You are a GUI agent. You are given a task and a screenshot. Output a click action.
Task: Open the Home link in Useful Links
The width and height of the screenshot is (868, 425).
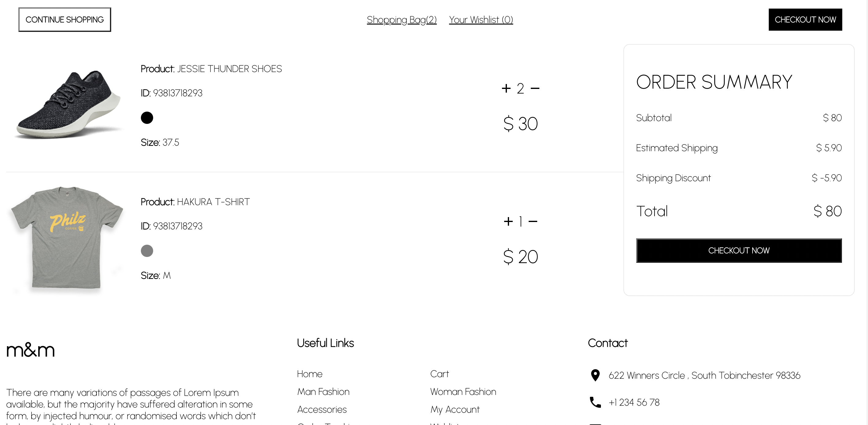pyautogui.click(x=310, y=374)
